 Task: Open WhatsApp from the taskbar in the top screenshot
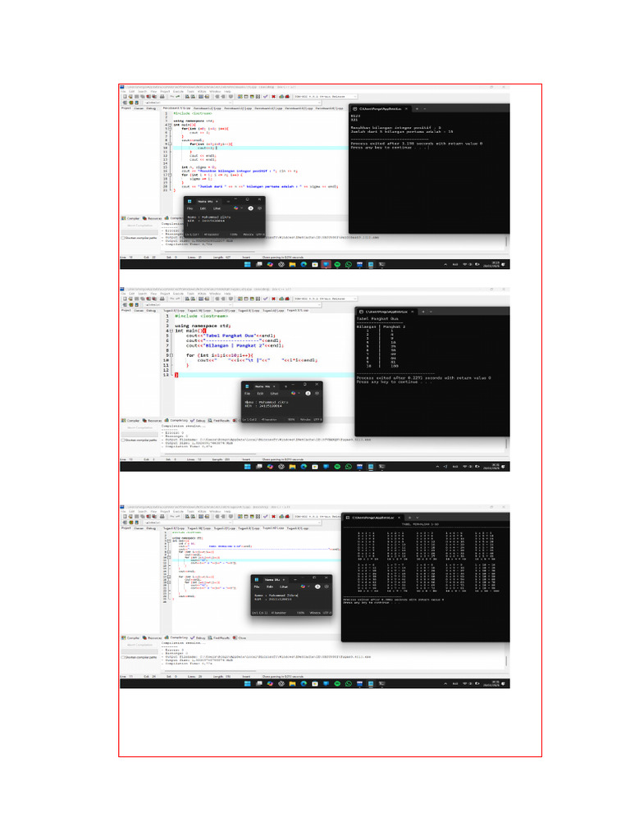pyautogui.click(x=349, y=265)
